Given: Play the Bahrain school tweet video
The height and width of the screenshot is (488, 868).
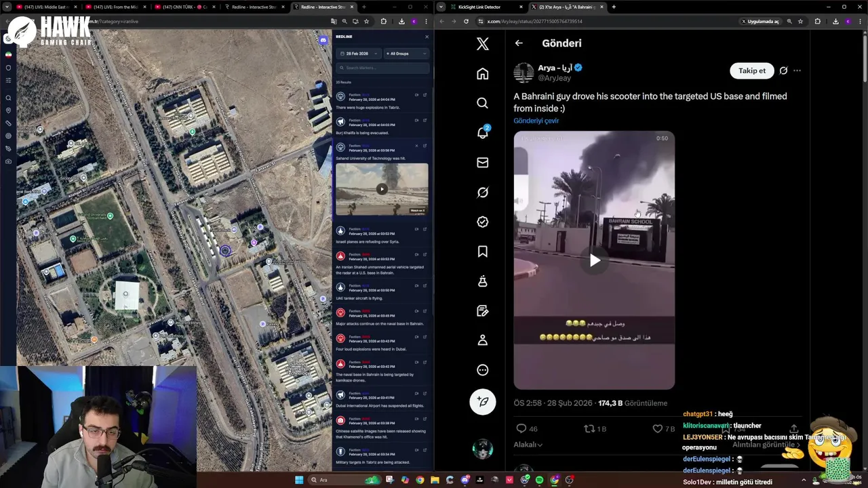Looking at the screenshot, I should (x=594, y=260).
